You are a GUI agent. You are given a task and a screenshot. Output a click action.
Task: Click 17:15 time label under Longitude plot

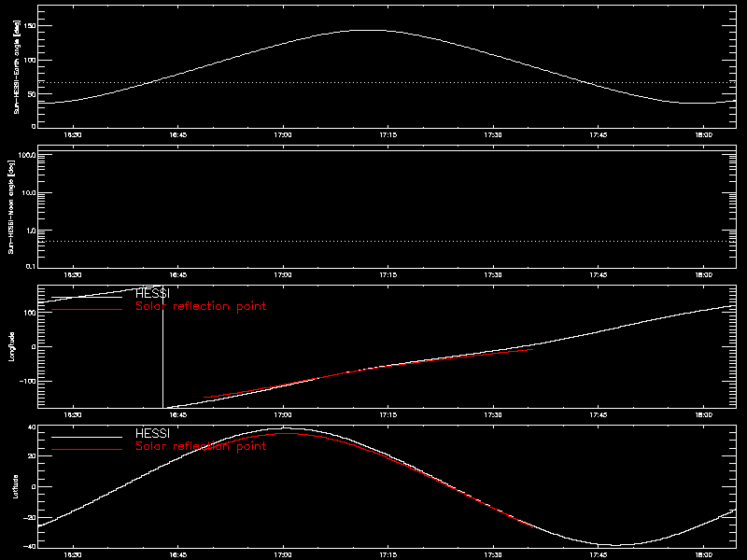[x=388, y=415]
